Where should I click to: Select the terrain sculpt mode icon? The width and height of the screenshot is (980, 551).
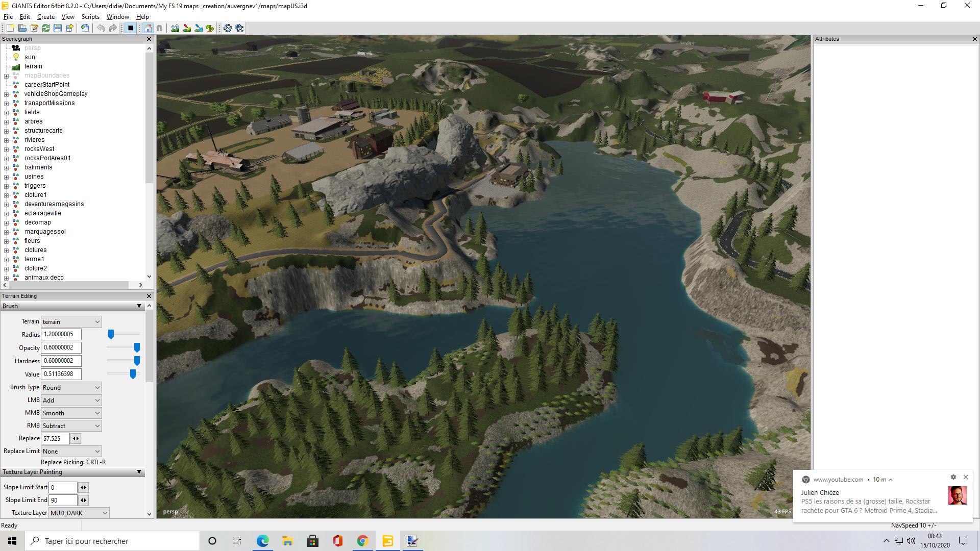pos(175,28)
